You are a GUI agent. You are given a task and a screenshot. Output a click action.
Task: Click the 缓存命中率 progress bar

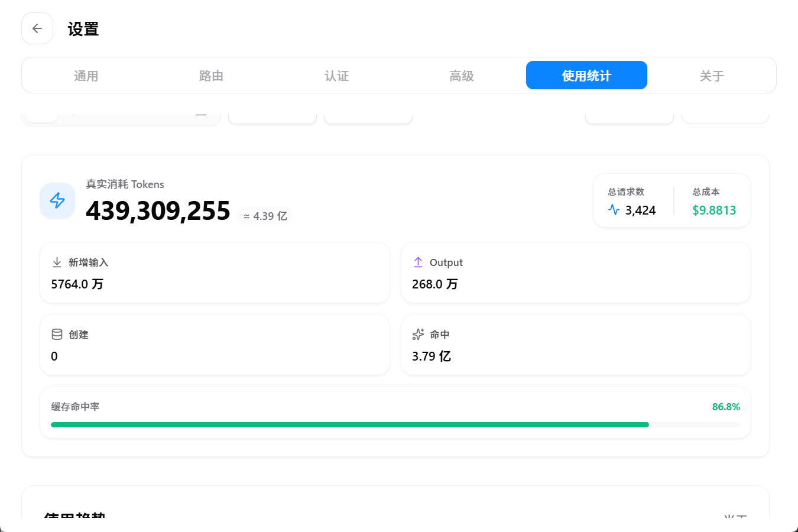coord(395,424)
